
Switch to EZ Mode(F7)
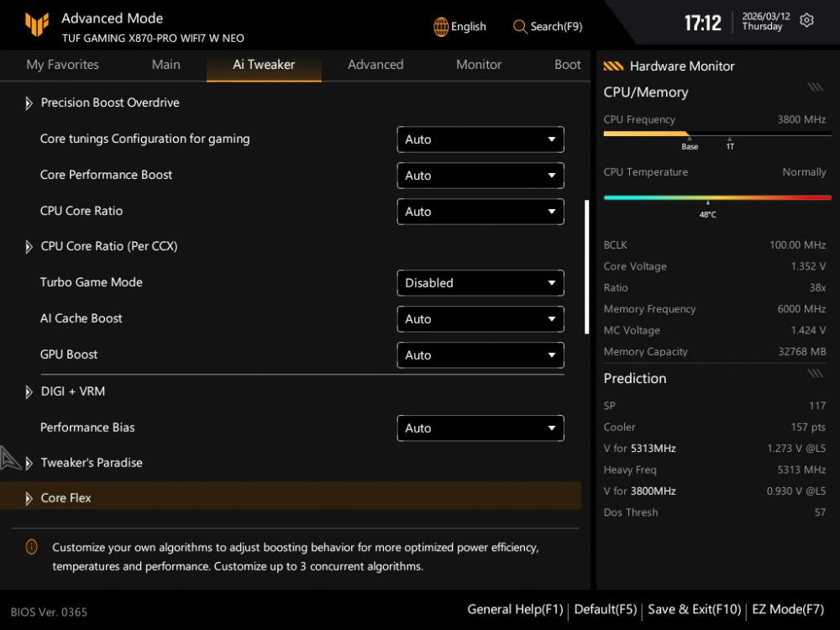(788, 610)
